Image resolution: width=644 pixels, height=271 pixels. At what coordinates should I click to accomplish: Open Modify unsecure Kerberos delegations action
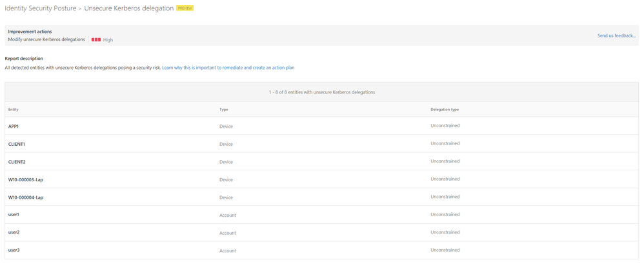click(46, 40)
